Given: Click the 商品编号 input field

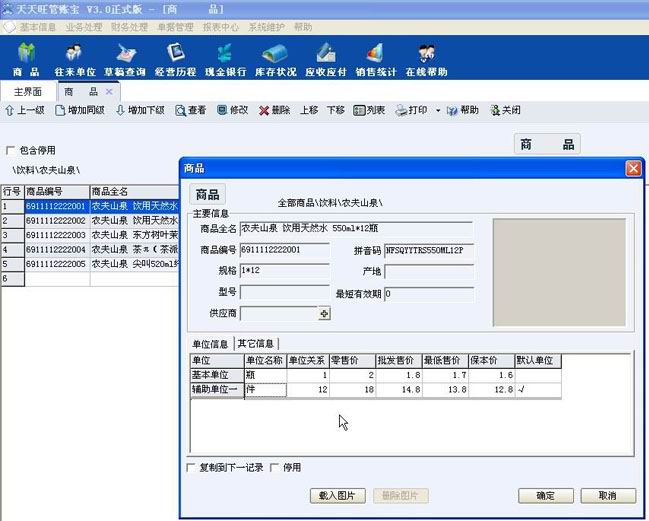Looking at the screenshot, I should (x=285, y=250).
